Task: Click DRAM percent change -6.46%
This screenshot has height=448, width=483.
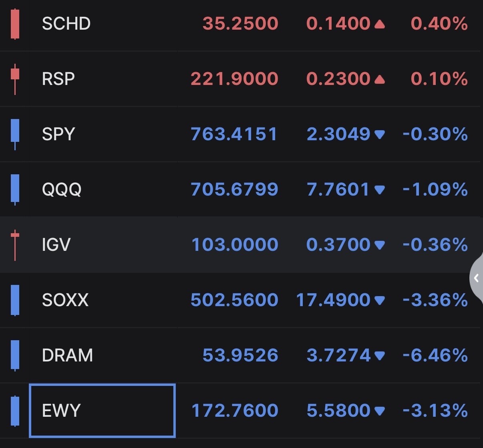Action: (435, 355)
